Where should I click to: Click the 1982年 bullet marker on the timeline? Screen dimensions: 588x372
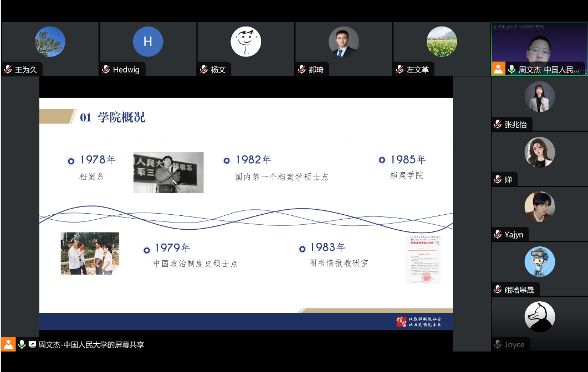227,161
